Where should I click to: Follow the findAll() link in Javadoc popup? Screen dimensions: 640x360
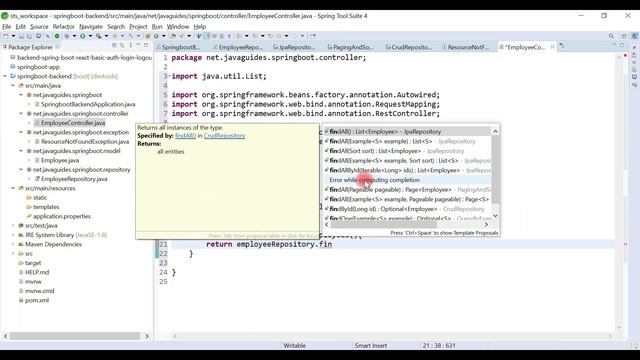click(185, 136)
